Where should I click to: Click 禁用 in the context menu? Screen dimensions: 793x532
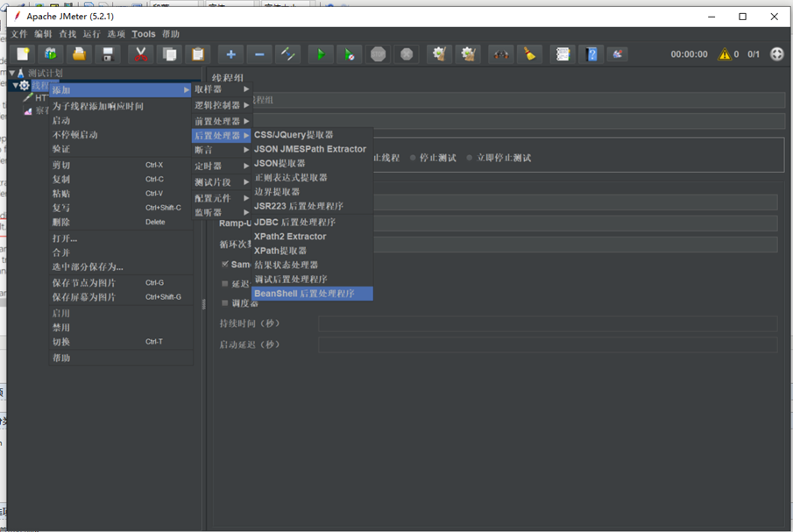click(121, 327)
